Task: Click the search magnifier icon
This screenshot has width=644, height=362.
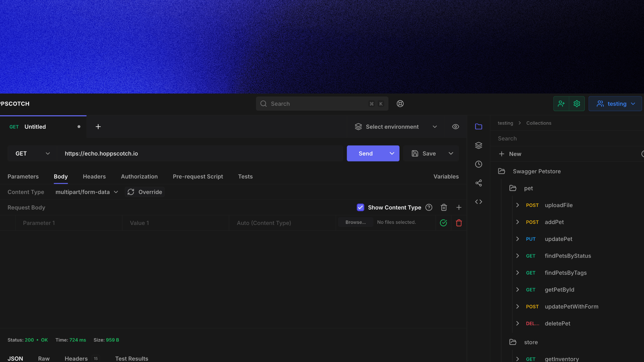Action: 264,104
